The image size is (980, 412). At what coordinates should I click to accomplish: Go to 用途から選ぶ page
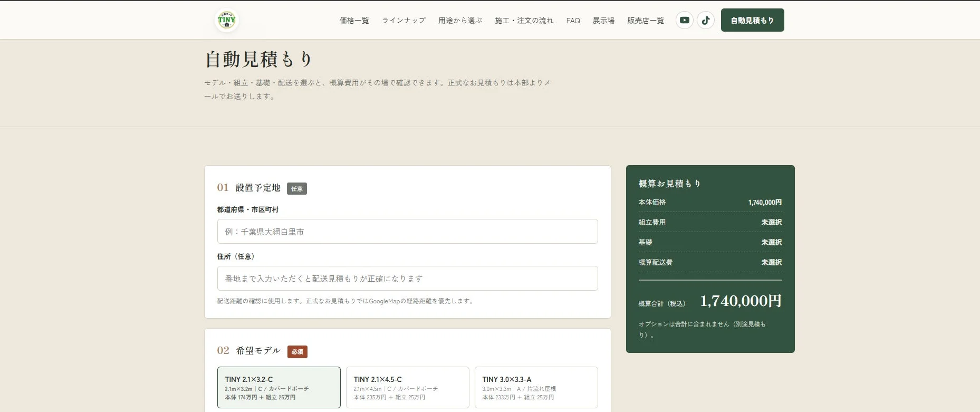(x=460, y=21)
